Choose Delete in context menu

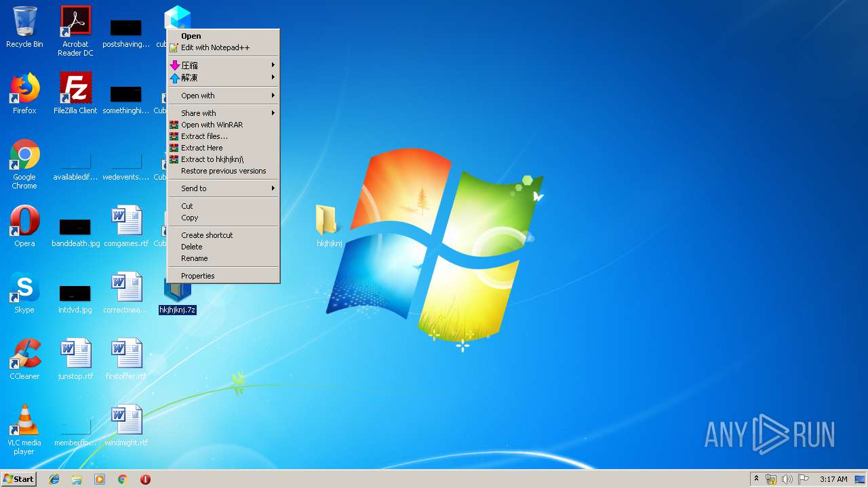(224, 247)
